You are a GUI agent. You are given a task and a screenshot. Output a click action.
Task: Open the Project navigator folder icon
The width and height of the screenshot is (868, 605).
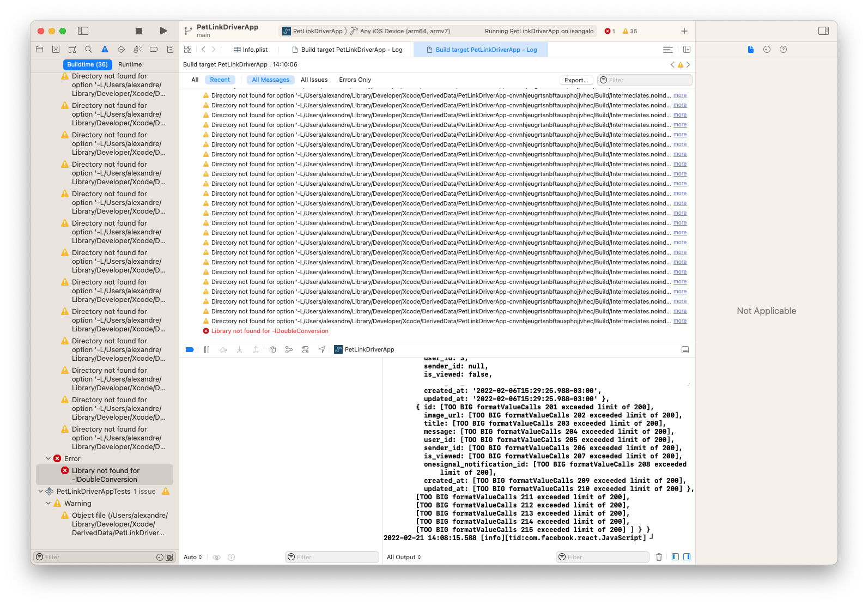[39, 50]
